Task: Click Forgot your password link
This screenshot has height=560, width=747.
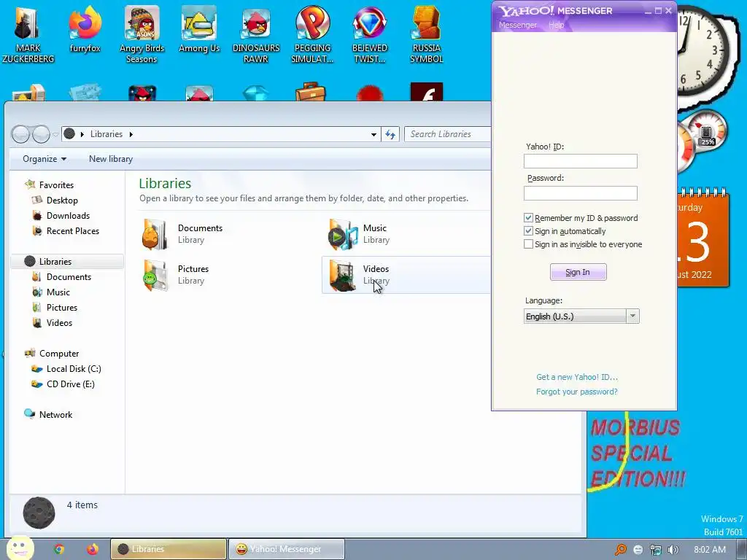Action: pyautogui.click(x=577, y=392)
